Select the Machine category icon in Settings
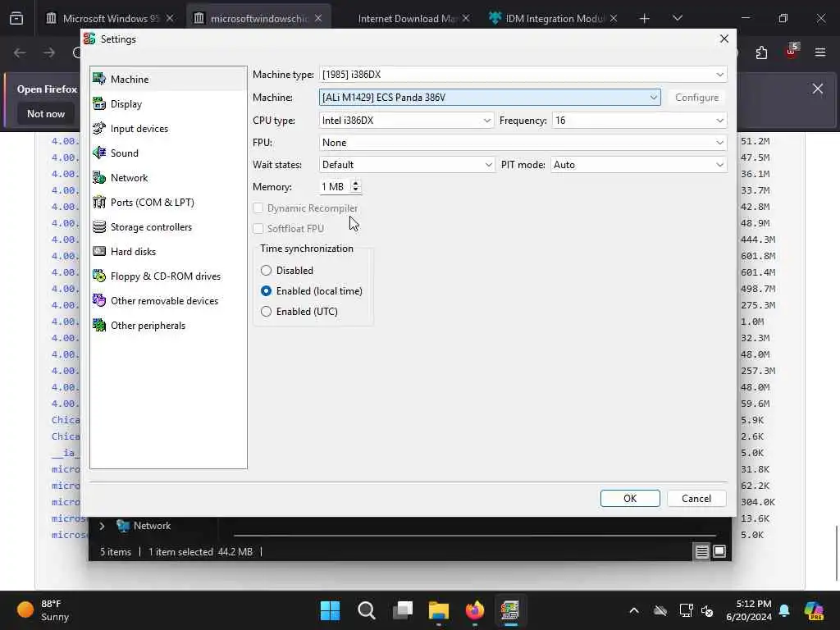The image size is (840, 630). click(99, 79)
